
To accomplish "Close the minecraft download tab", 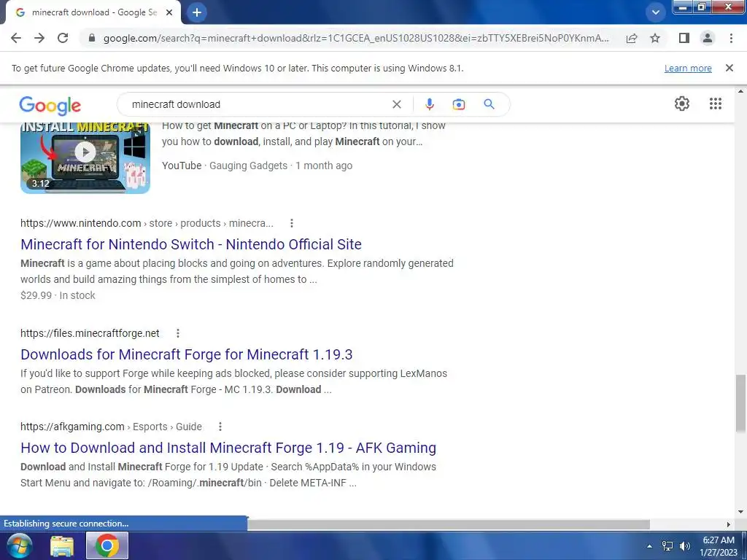I will click(x=169, y=12).
